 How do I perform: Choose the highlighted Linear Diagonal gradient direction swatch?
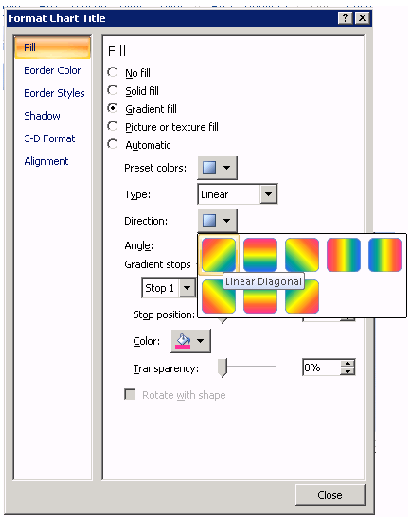tap(219, 255)
